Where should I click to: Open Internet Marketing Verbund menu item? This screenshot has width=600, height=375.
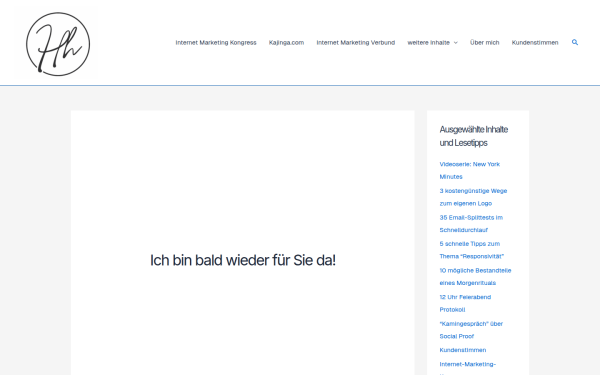click(355, 42)
